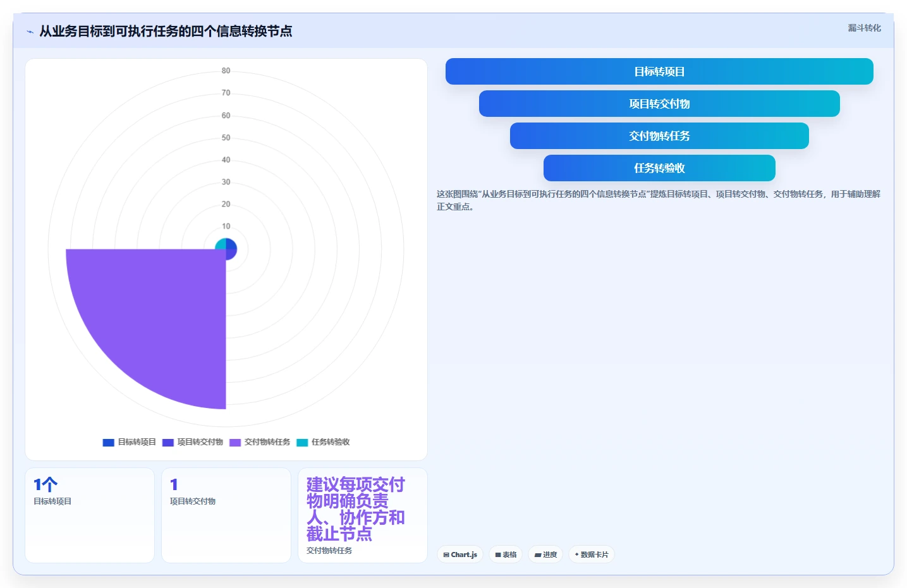The width and height of the screenshot is (907, 588).
Task: Click the axis tick label 80
Action: pos(226,71)
